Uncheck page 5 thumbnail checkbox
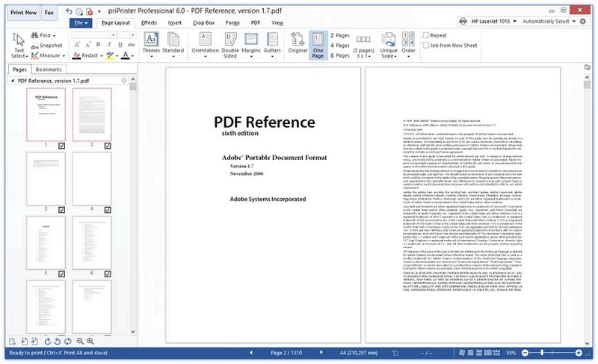The image size is (598, 364). click(x=62, y=274)
